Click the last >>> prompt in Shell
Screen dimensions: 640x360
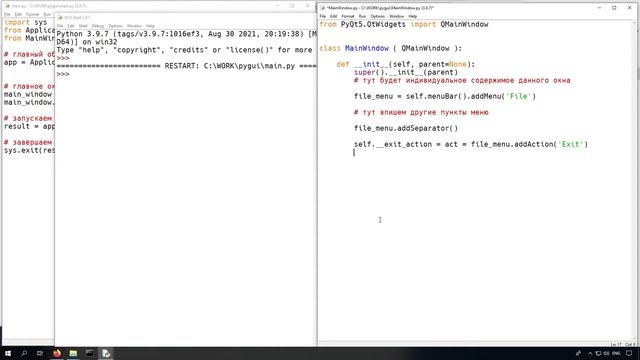click(x=63, y=74)
